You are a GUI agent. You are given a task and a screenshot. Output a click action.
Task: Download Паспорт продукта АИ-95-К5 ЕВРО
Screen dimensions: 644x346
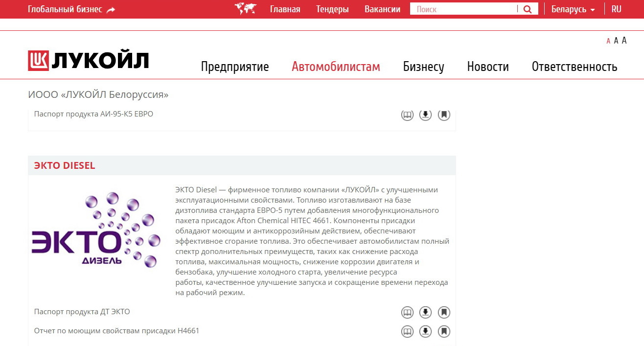pos(426,115)
